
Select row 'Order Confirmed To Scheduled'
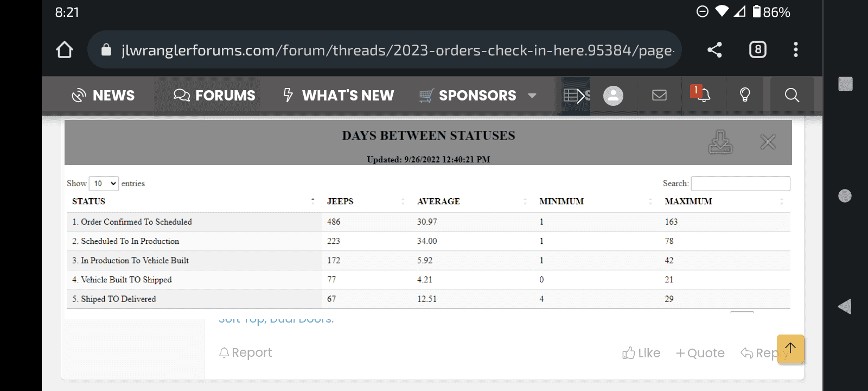429,222
